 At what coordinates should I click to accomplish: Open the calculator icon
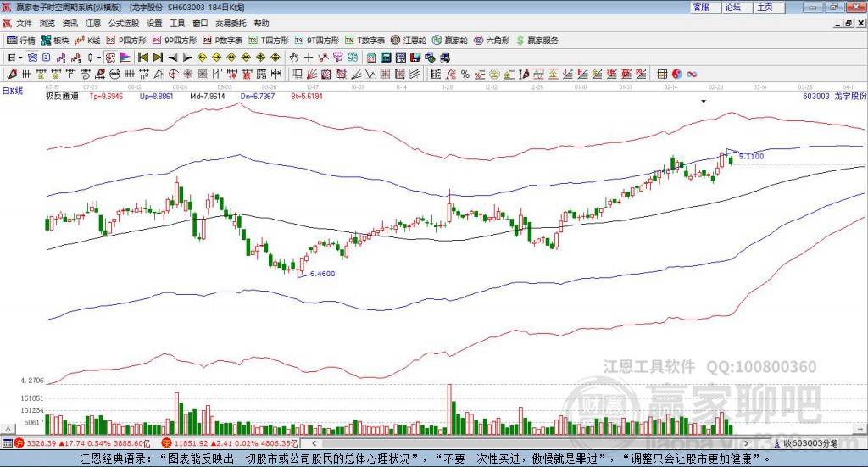(386, 58)
